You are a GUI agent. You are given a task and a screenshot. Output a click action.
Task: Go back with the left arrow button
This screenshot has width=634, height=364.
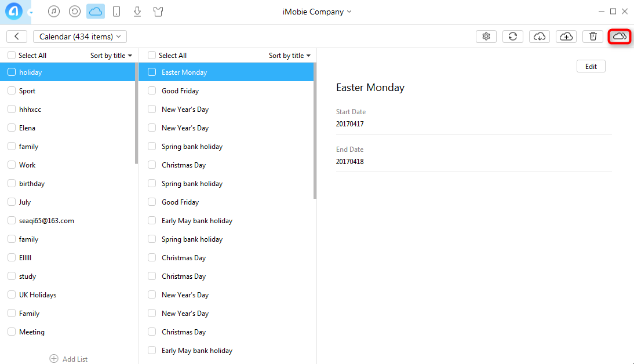(x=17, y=37)
